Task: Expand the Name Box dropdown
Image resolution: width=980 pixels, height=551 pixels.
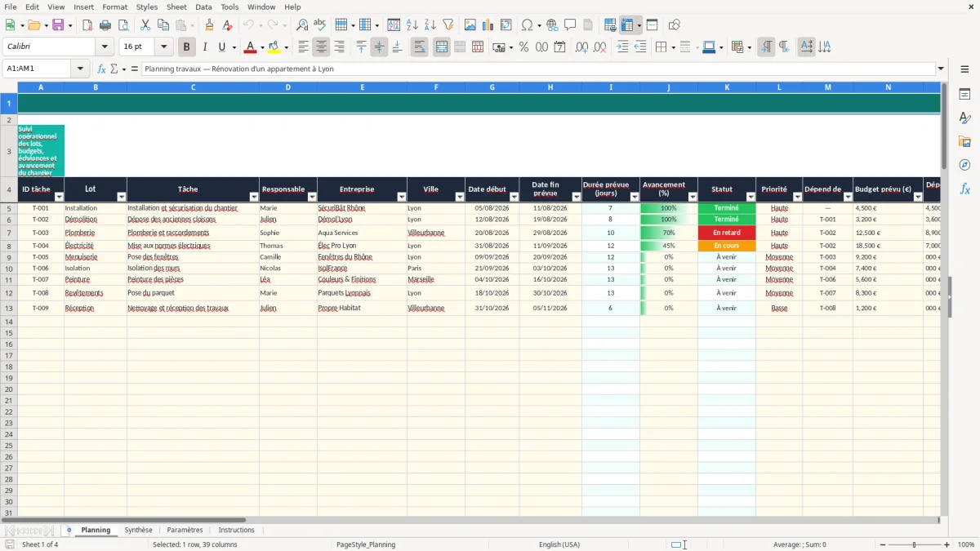Action: click(81, 69)
